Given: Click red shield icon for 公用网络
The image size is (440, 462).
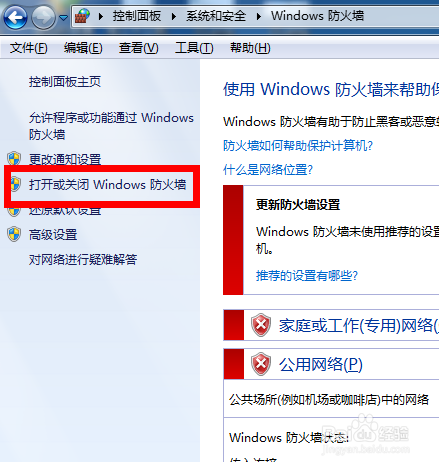Looking at the screenshot, I should coord(261,364).
